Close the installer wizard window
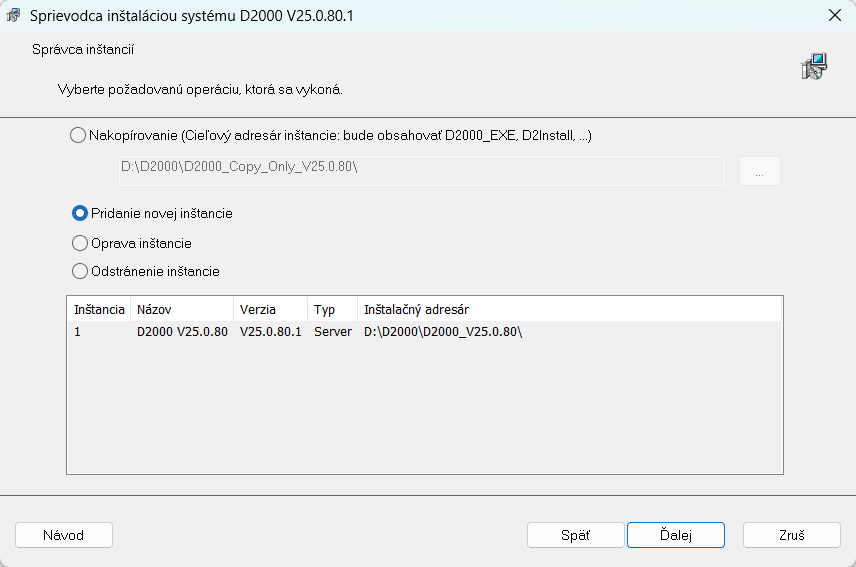Image resolution: width=856 pixels, height=567 pixels. 834,15
